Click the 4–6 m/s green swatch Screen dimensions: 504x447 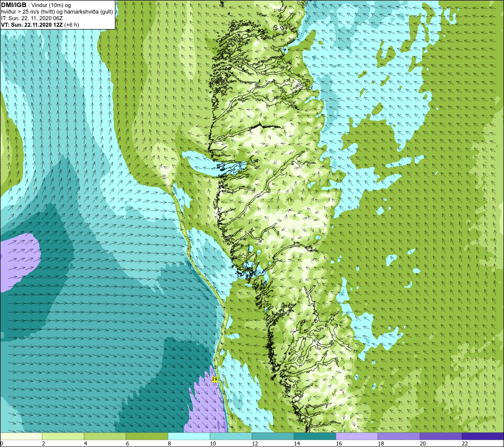click(x=105, y=436)
